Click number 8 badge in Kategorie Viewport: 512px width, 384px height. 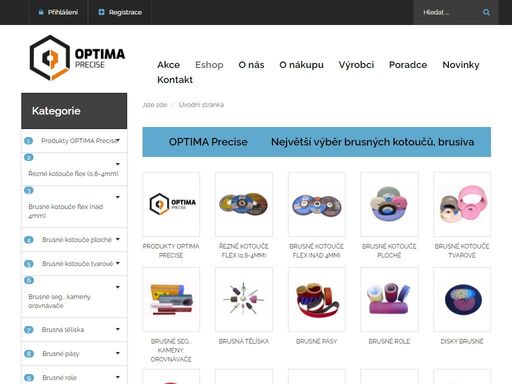tap(29, 354)
